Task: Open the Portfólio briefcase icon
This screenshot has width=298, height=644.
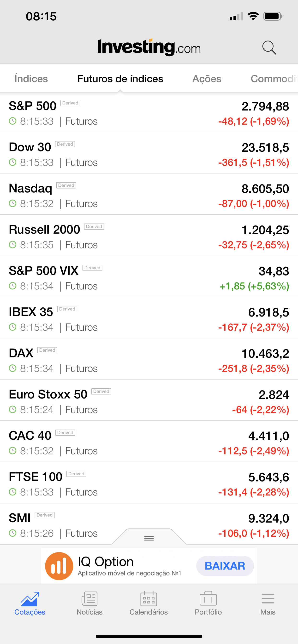Action: coord(208,598)
